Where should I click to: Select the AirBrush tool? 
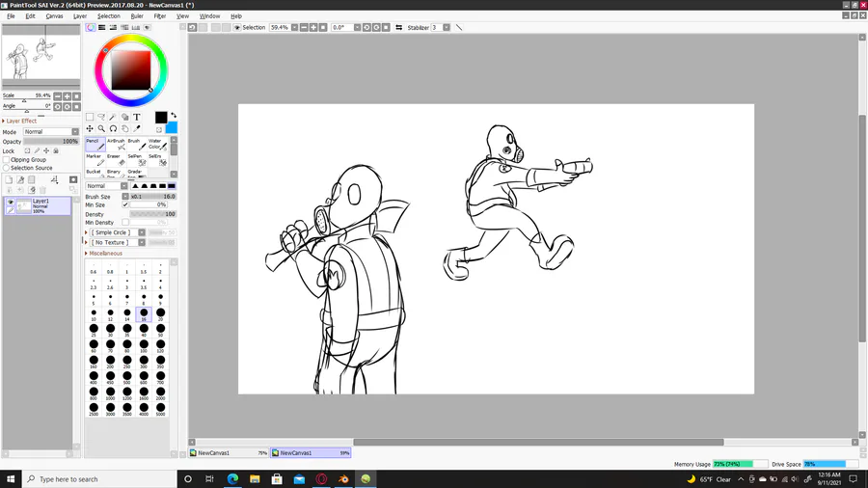click(116, 144)
